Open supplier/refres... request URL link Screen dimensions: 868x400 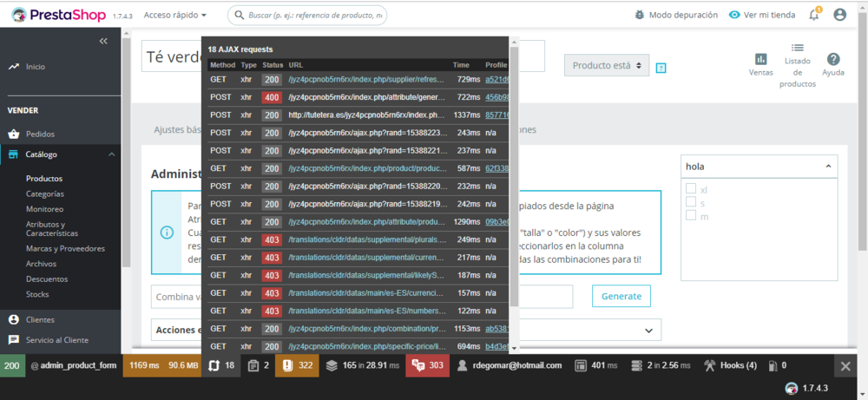(x=366, y=80)
